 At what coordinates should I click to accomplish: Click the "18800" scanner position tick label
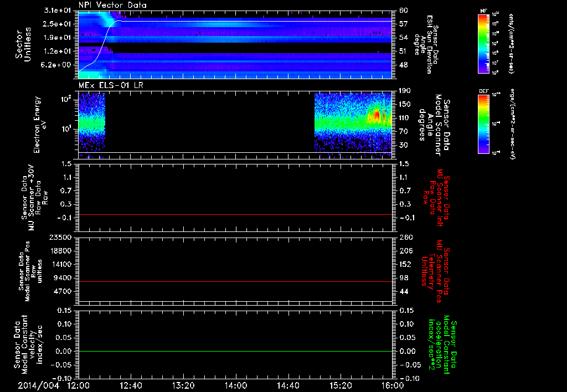coord(61,251)
